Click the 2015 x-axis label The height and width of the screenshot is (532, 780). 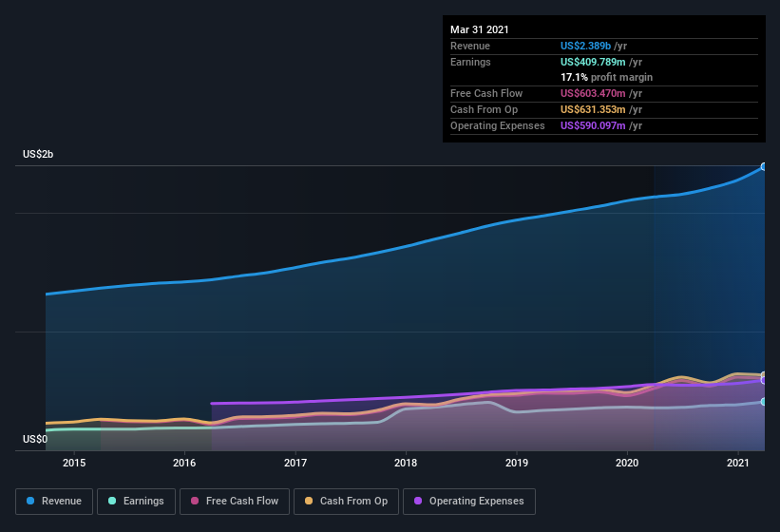74,463
